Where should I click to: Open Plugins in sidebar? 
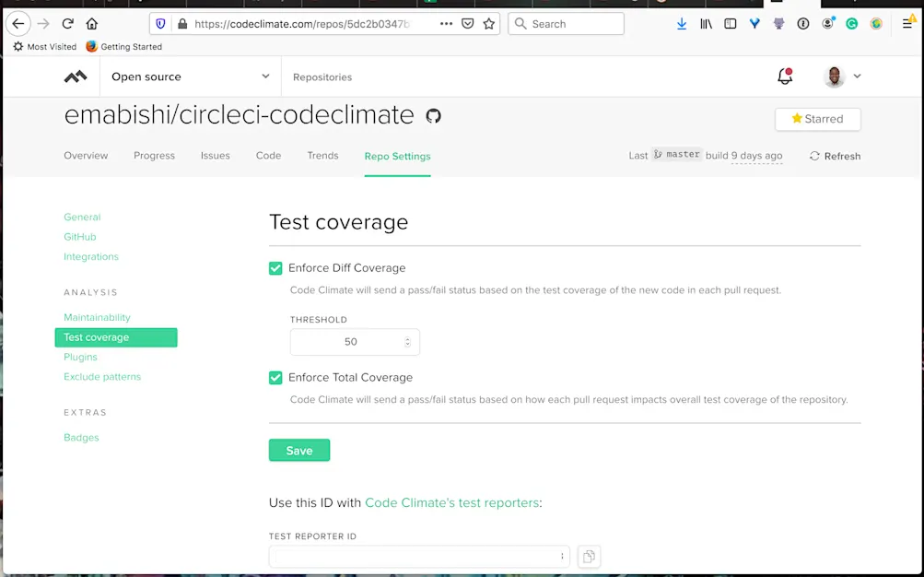pos(80,357)
